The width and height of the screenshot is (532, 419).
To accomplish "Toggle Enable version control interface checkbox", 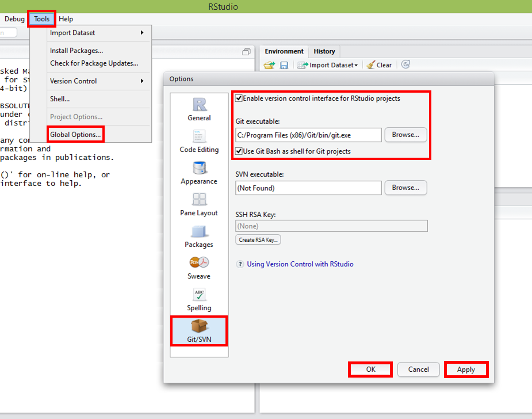I will pos(239,98).
